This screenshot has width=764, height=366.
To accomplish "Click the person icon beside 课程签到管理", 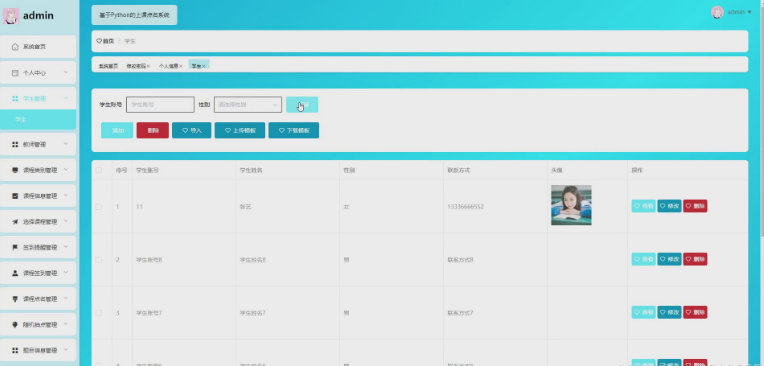I will [15, 273].
